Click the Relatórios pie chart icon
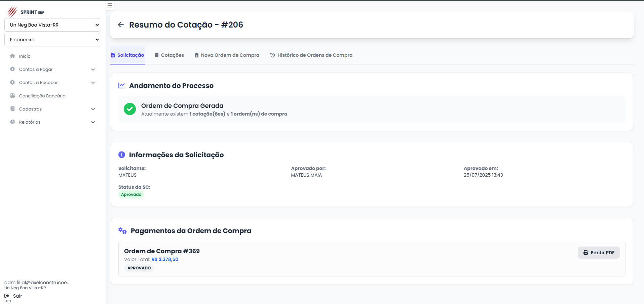 tap(12, 122)
